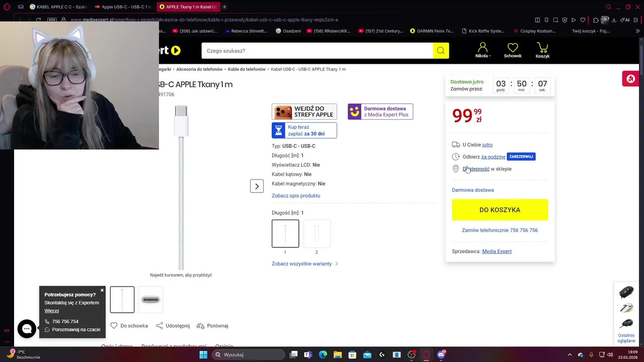Call number 756 756 754 in help popup
The height and width of the screenshot is (362, 644).
pyautogui.click(x=61, y=321)
